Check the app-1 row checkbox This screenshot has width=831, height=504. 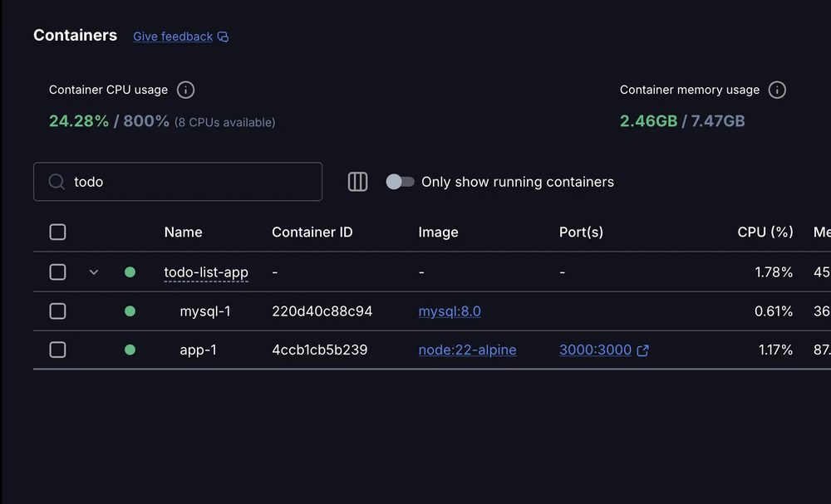pos(58,350)
